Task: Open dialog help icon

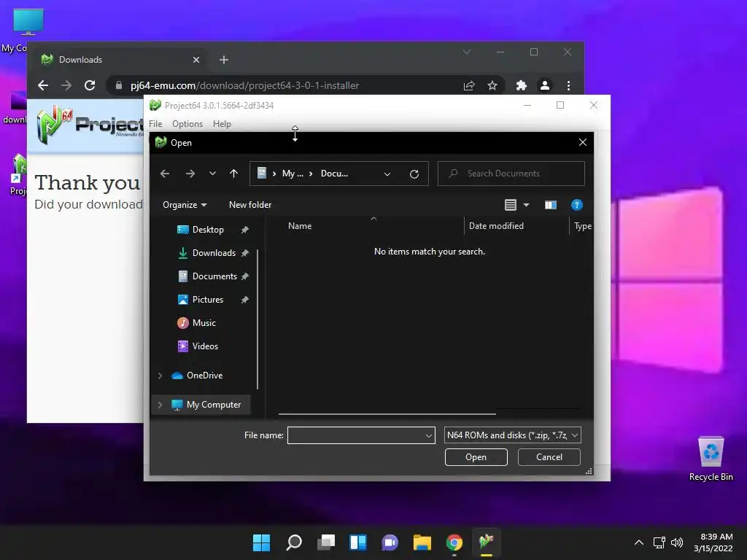Action: (x=576, y=205)
